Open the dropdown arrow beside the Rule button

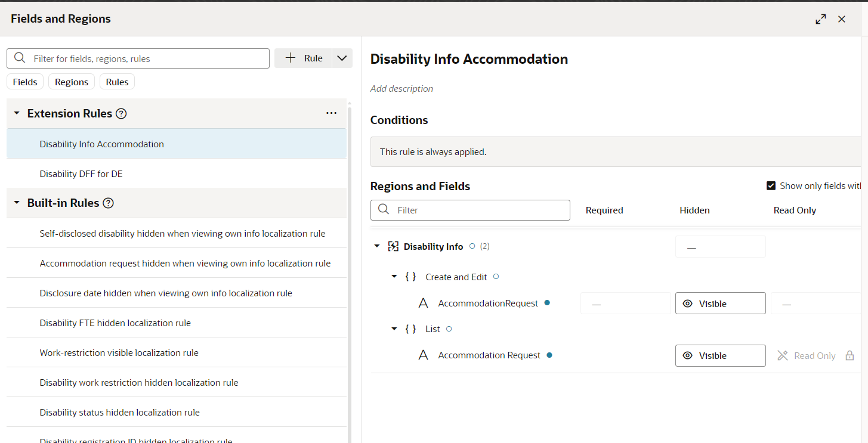tap(342, 58)
